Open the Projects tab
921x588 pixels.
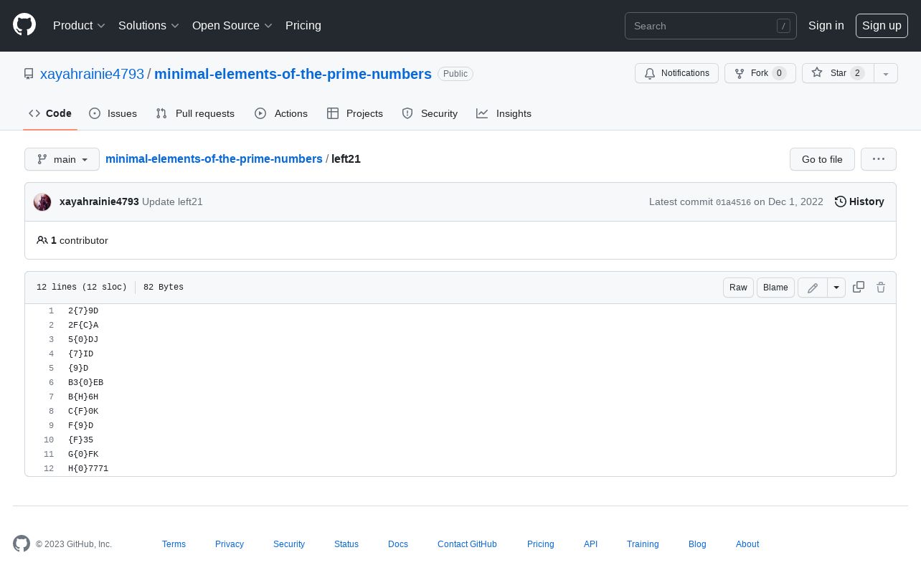pyautogui.click(x=355, y=113)
